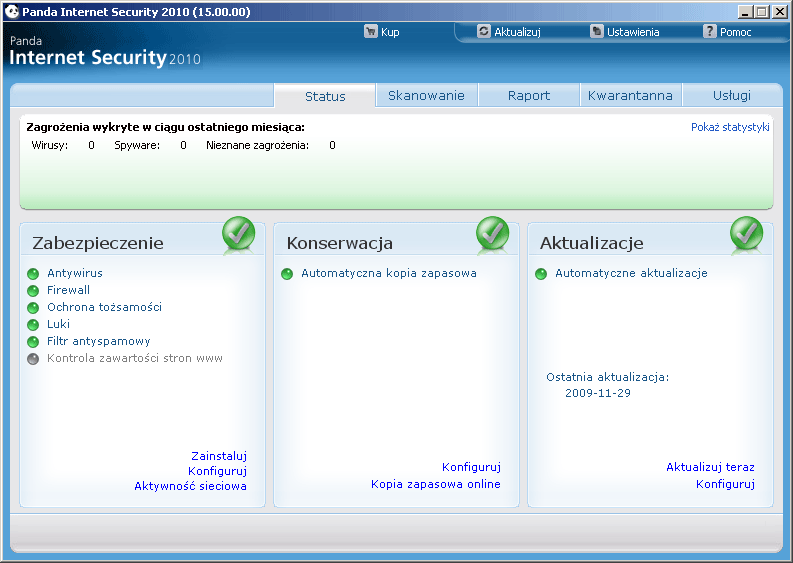Screen dimensions: 793x563
Task: Click the Konserwacja panel heading
Action: [339, 243]
